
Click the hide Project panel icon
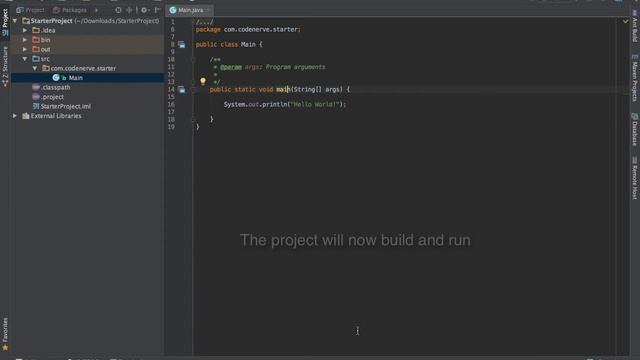(157, 10)
